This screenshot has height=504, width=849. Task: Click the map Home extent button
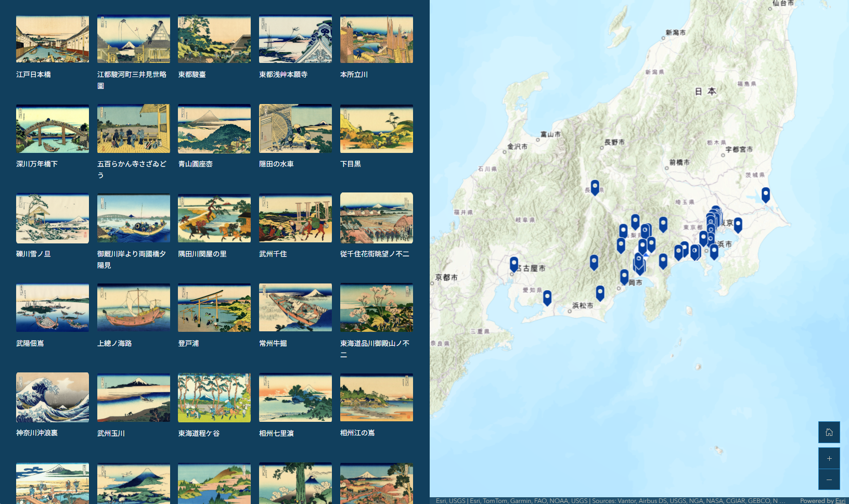(829, 432)
